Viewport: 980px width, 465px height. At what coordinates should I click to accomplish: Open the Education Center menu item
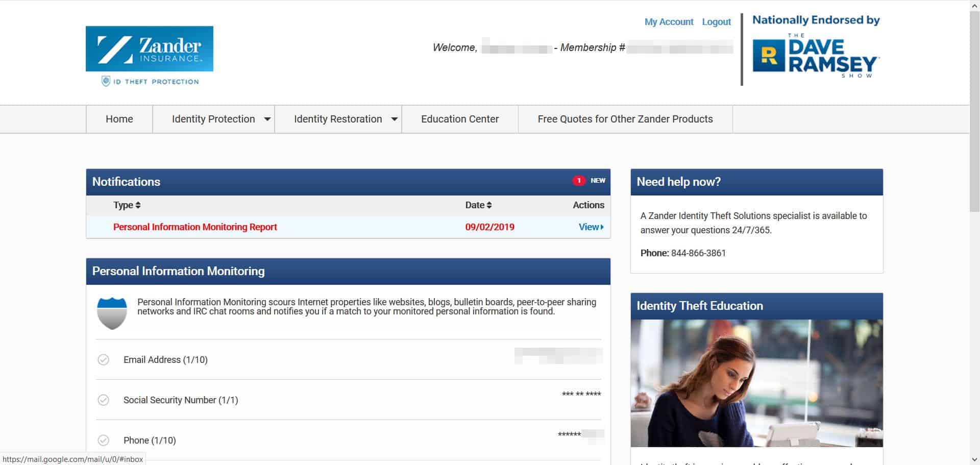(459, 119)
